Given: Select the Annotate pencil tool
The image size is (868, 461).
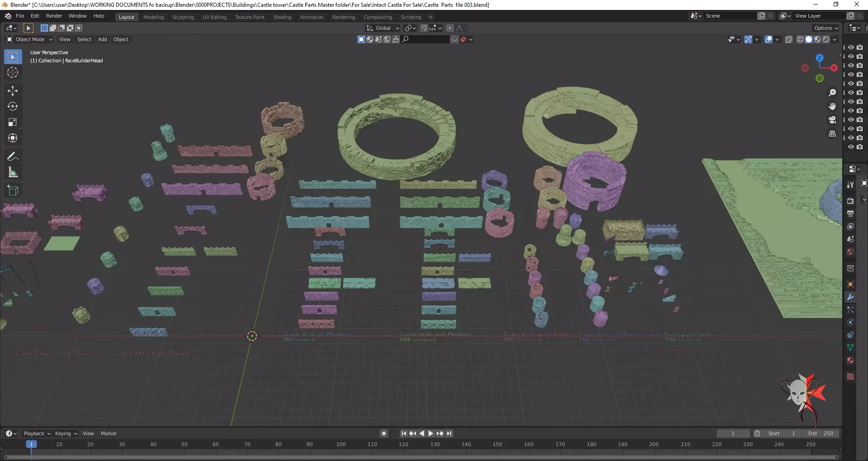Looking at the screenshot, I should coord(13,156).
